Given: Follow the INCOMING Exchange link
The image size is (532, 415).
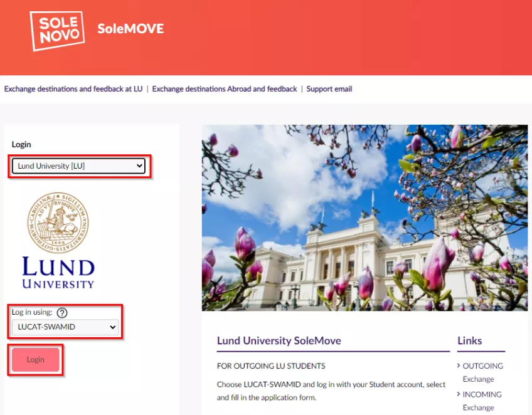Looking at the screenshot, I should (482, 401).
